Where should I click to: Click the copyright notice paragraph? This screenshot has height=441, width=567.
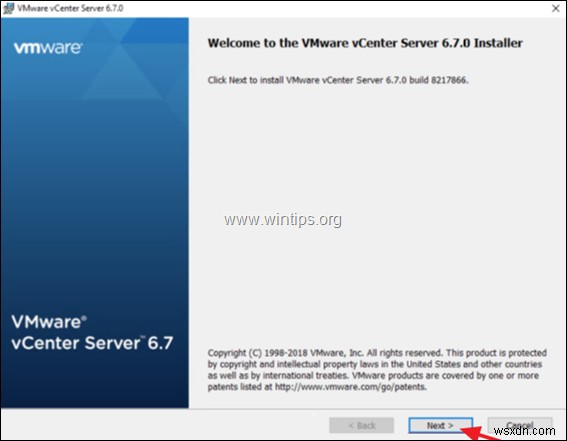coord(377,370)
